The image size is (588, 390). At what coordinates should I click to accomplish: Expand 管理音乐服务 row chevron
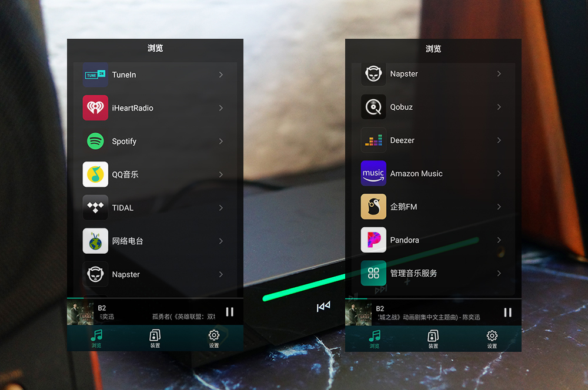pyautogui.click(x=499, y=273)
